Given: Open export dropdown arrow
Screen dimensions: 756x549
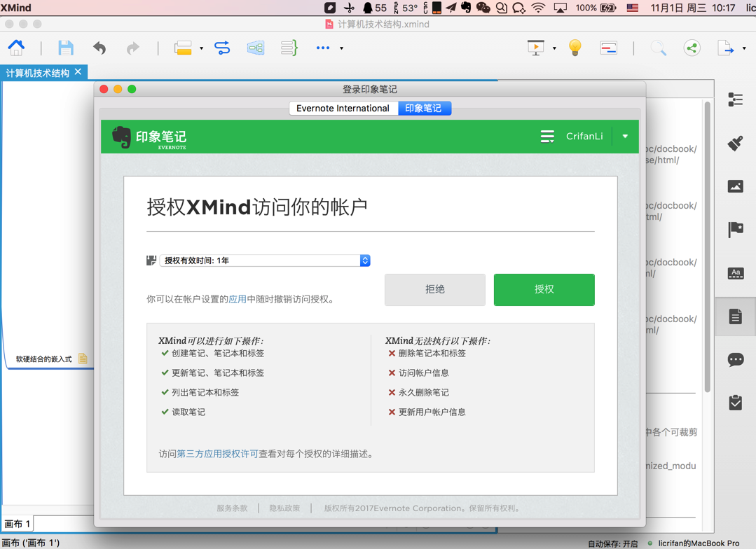Looking at the screenshot, I should tap(744, 48).
